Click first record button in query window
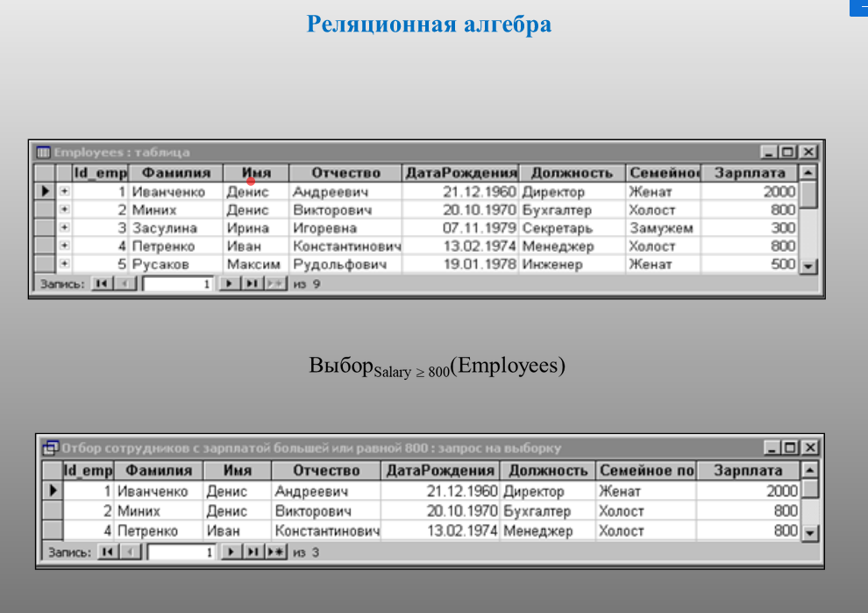This screenshot has height=613, width=868. pyautogui.click(x=108, y=552)
